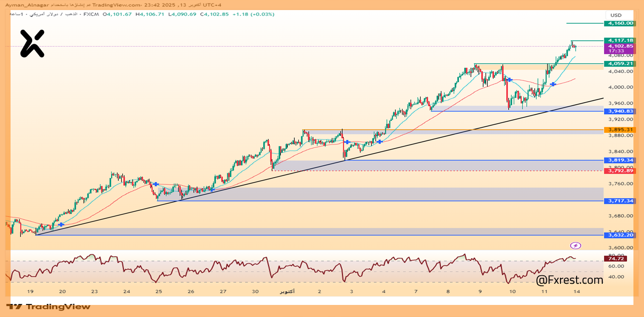The height and width of the screenshot is (317, 644).
Task: Select the blue 3,717.34 support label
Action: coord(620,201)
